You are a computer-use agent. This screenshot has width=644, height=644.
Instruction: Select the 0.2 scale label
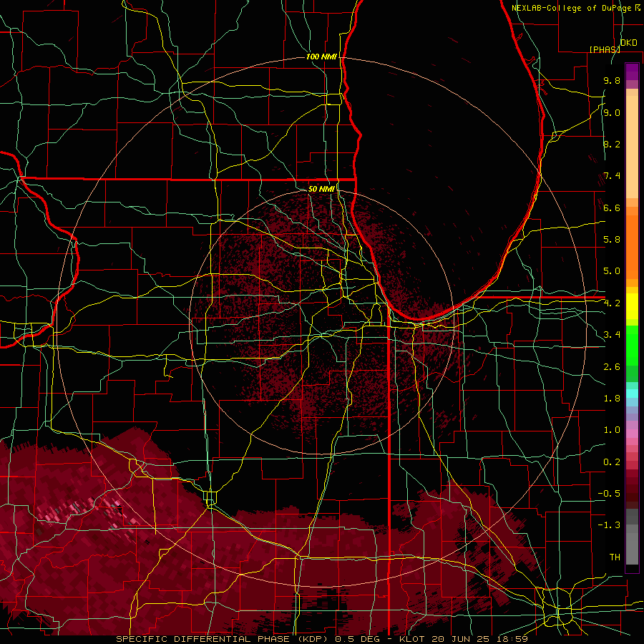click(612, 462)
